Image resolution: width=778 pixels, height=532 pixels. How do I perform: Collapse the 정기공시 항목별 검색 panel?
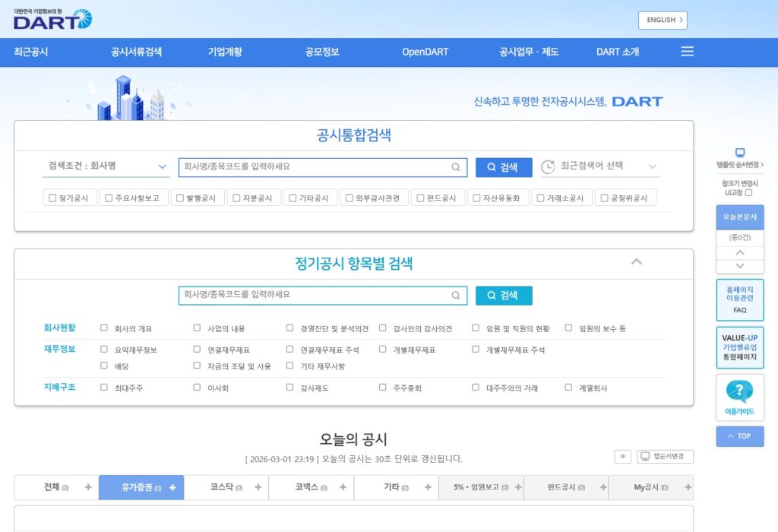click(x=637, y=262)
